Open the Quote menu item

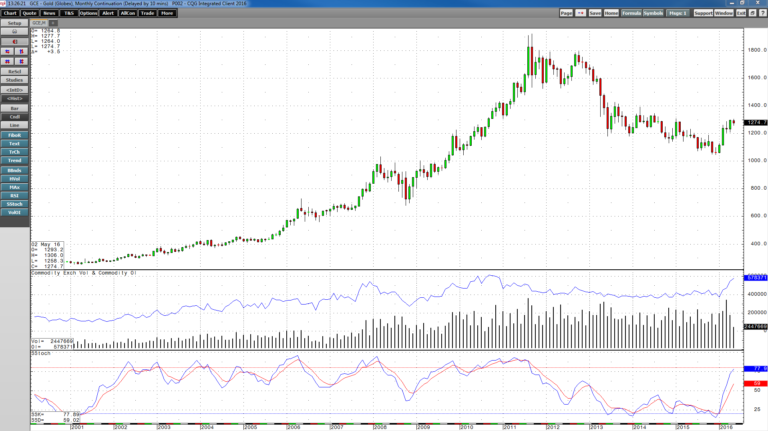[29, 13]
